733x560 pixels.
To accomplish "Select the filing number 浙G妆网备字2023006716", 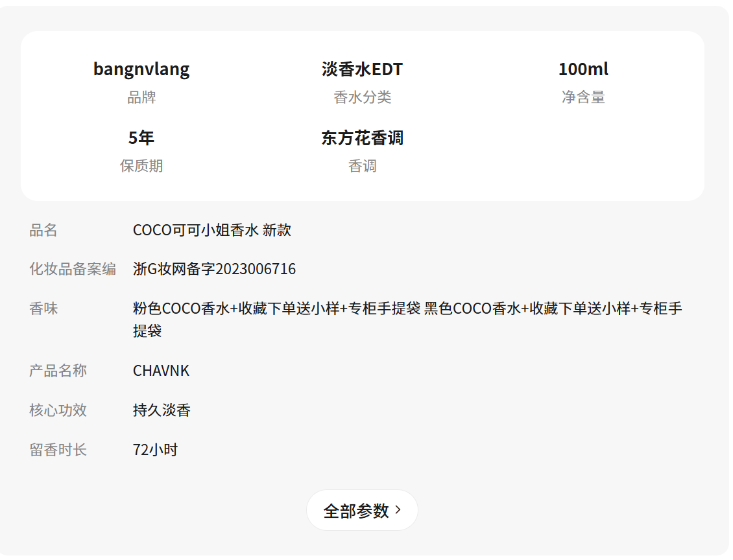I will coord(214,269).
